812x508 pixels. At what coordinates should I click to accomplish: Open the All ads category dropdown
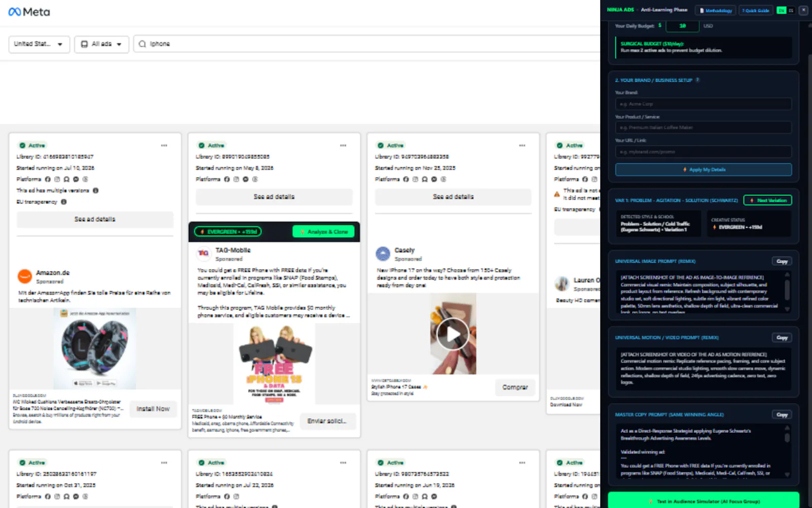[101, 44]
